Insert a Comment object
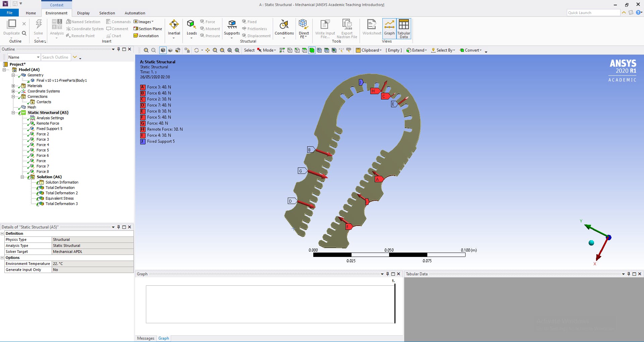Viewport: 644px width, 342px height. [x=117, y=29]
